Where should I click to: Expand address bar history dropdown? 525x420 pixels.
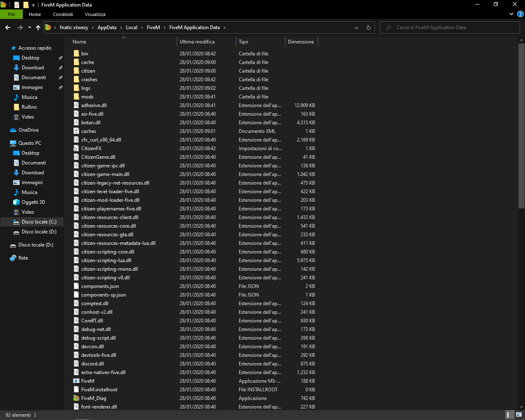[356, 27]
